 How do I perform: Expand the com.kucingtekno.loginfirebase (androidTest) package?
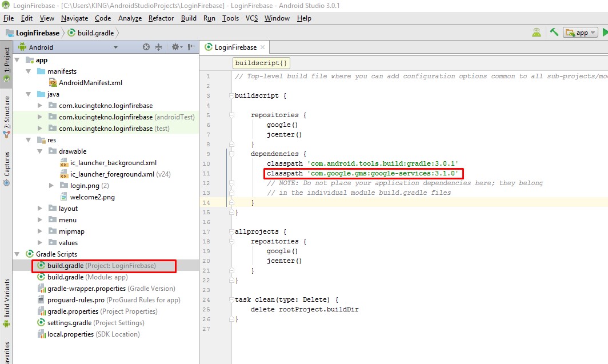tap(39, 117)
